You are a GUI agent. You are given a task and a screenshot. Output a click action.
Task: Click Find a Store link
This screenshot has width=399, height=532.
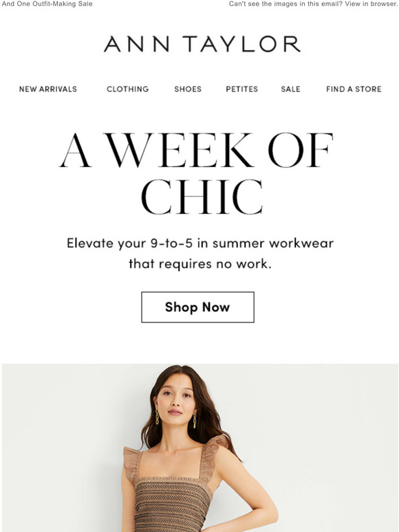click(x=354, y=89)
